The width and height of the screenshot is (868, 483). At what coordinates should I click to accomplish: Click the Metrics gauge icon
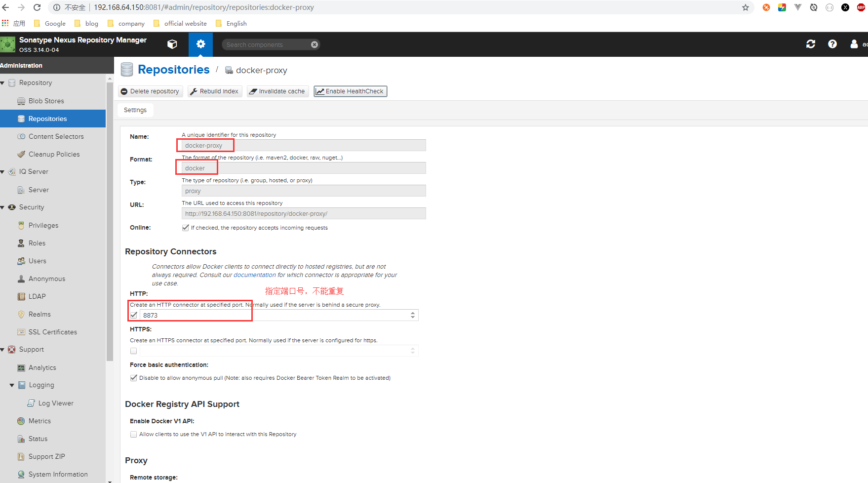pos(21,421)
